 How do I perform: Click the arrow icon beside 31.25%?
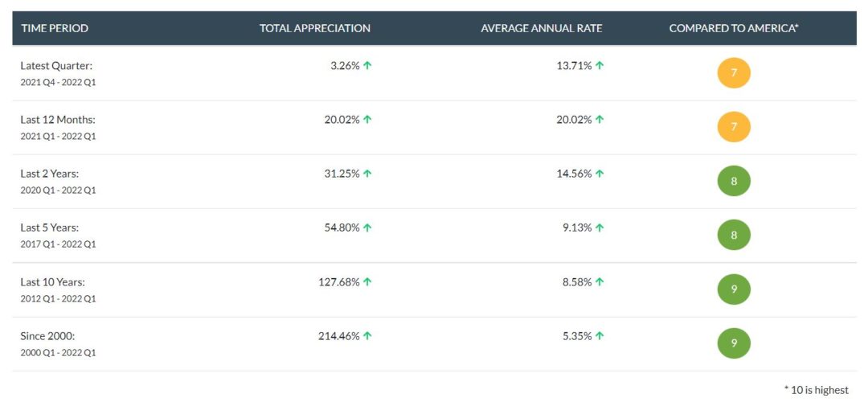(x=367, y=174)
